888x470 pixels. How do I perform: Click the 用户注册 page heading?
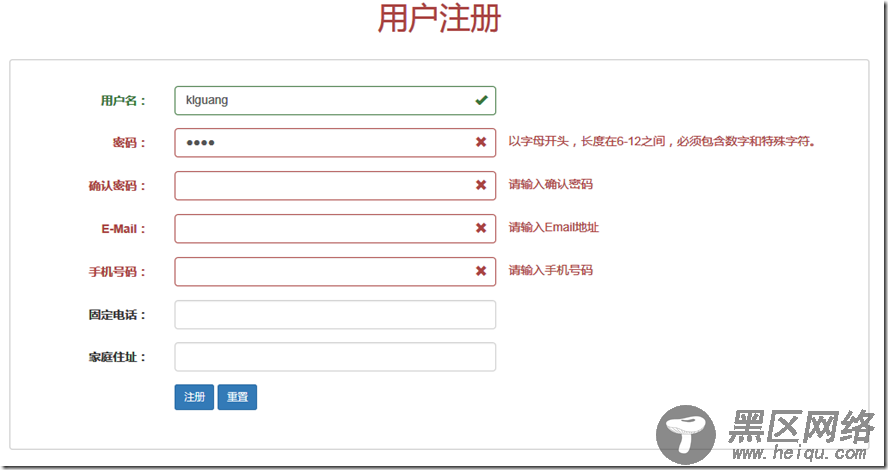[439, 18]
